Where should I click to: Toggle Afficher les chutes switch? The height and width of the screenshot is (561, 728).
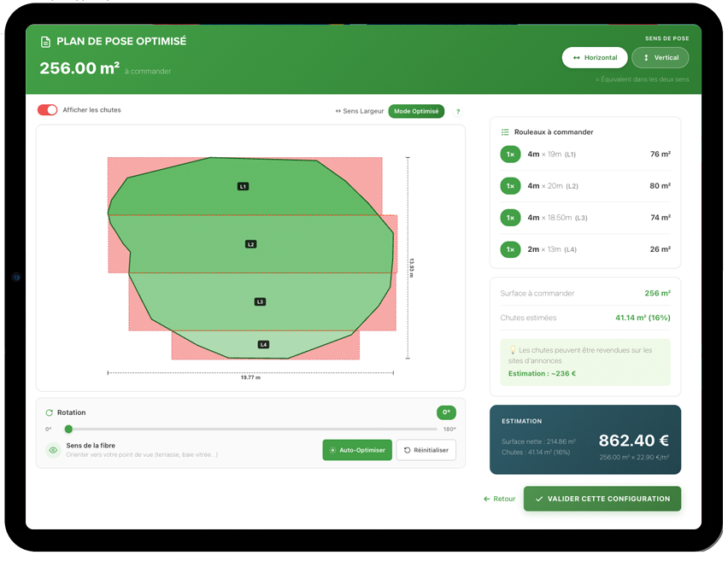48,109
